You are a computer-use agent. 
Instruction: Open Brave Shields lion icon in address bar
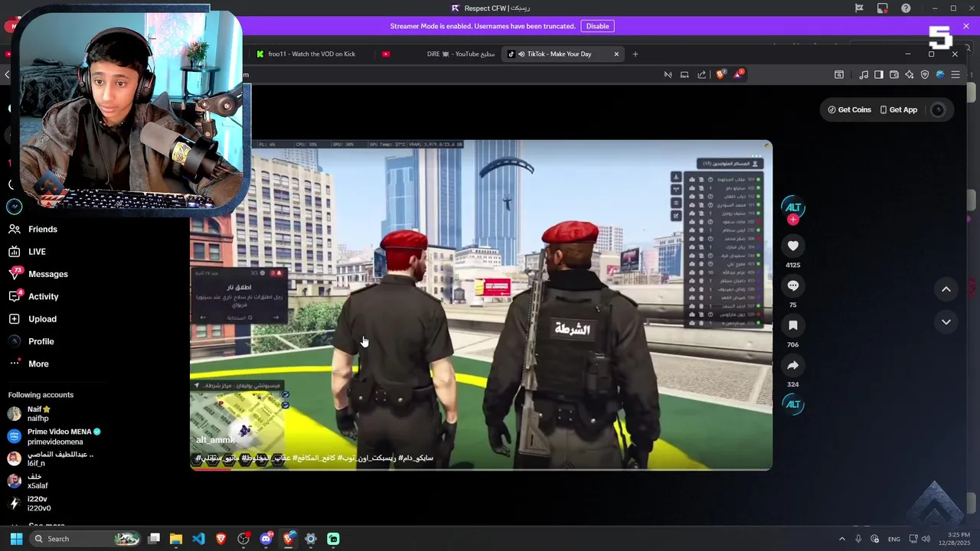tap(720, 74)
